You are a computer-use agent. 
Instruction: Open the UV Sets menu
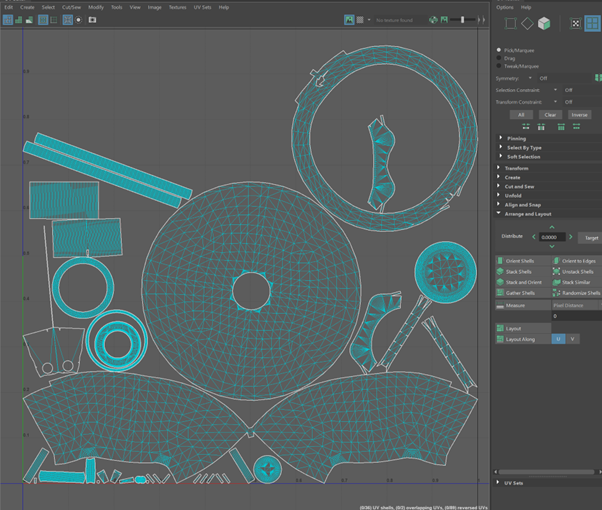click(201, 7)
